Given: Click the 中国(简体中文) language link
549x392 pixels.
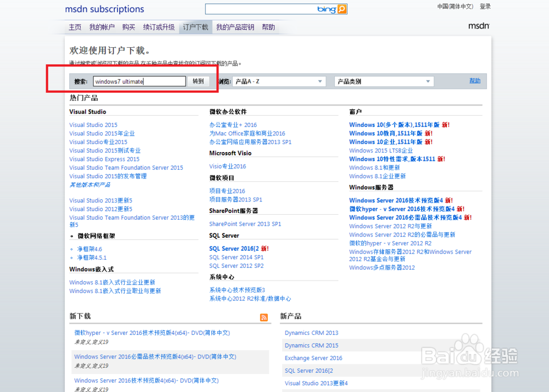Looking at the screenshot, I should point(455,6).
